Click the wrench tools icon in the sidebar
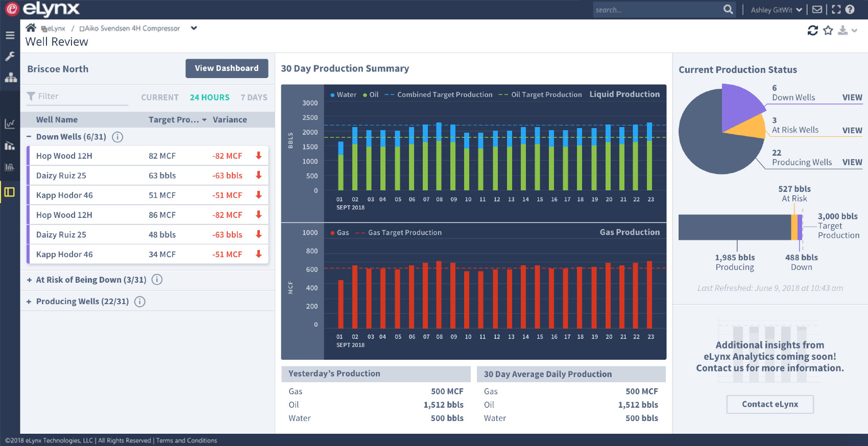The width and height of the screenshot is (868, 446). coord(10,56)
